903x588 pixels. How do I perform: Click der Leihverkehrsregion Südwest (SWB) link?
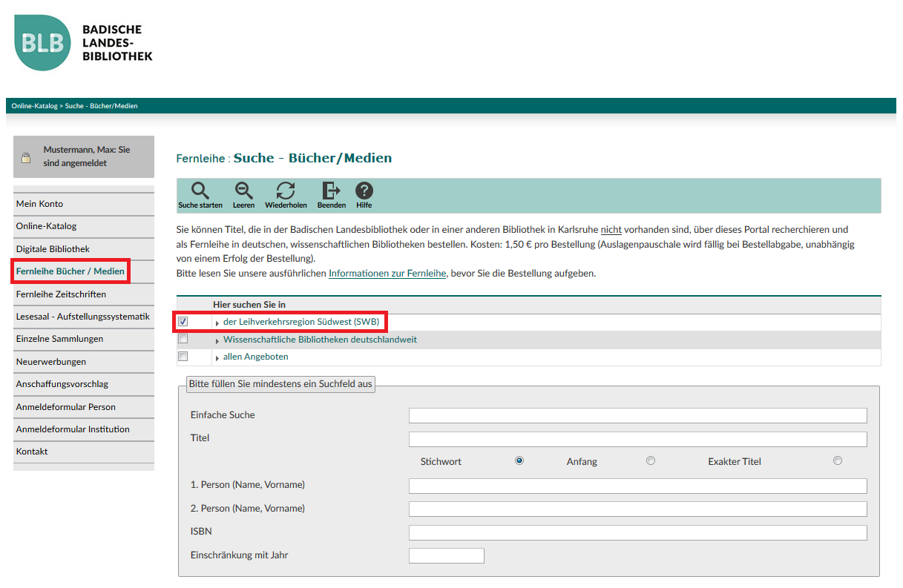pyautogui.click(x=301, y=322)
